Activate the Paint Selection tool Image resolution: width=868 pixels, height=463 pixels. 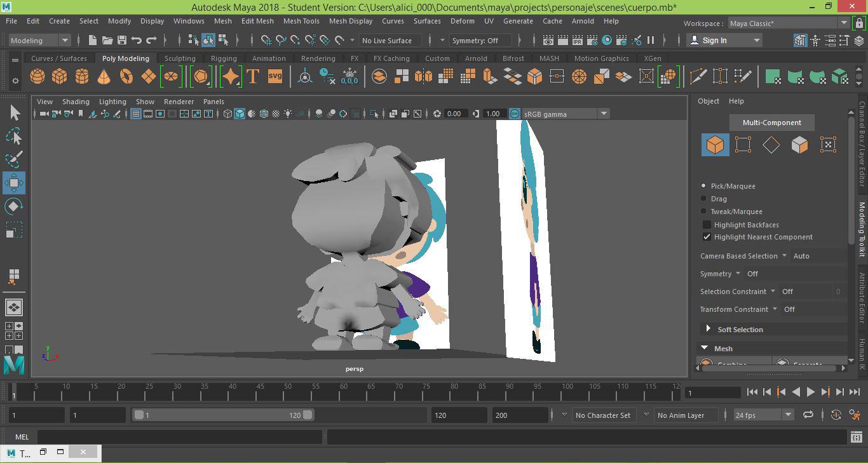click(x=14, y=159)
